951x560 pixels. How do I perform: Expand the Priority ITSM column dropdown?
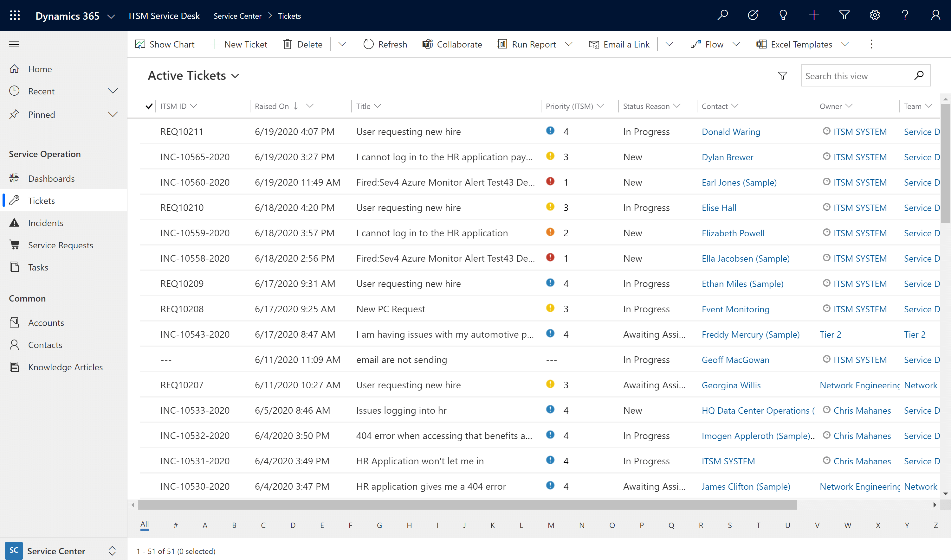point(599,106)
